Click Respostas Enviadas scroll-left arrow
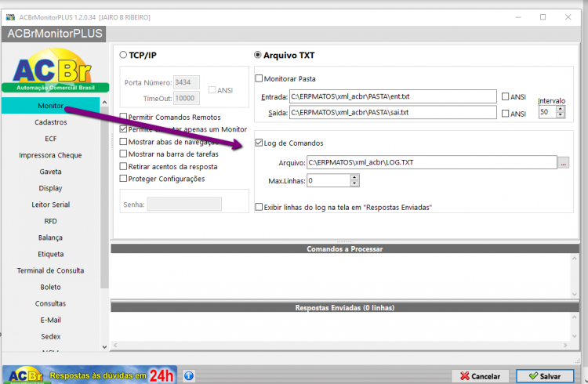The image size is (588, 384). point(115,345)
